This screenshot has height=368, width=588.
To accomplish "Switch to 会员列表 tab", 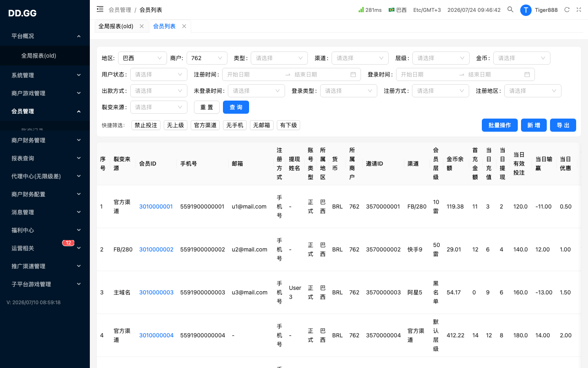I will (x=164, y=26).
